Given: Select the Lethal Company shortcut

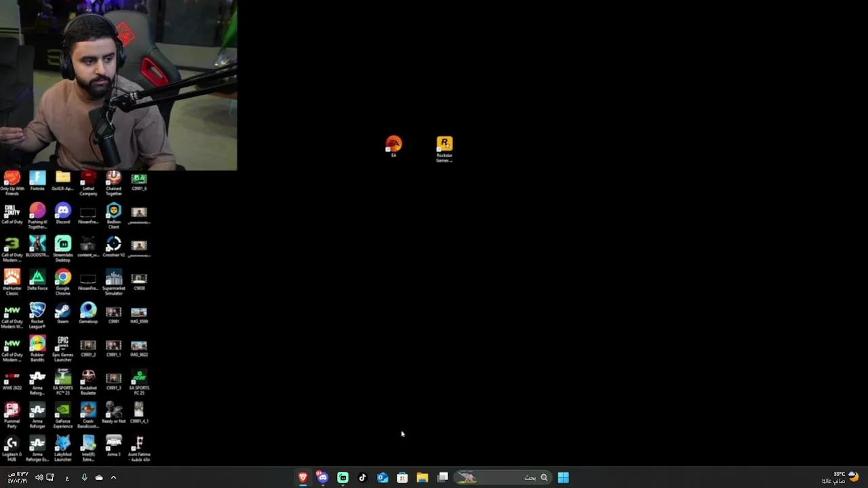Looking at the screenshot, I should click(88, 184).
